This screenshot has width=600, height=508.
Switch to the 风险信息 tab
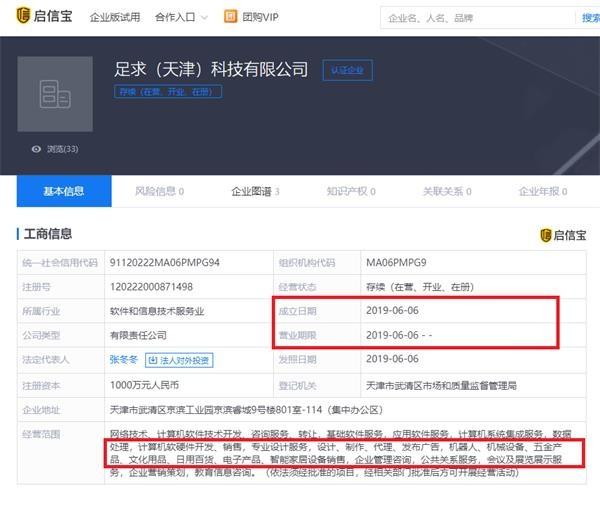tap(159, 191)
